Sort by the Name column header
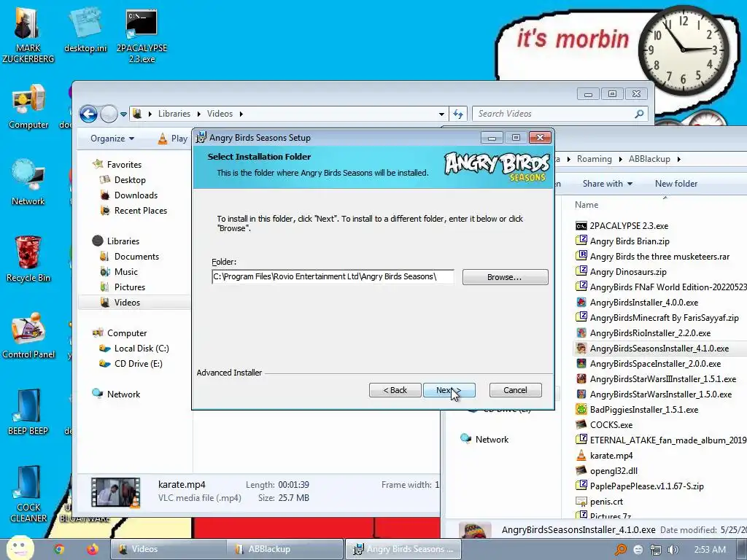The image size is (747, 560). (587, 205)
